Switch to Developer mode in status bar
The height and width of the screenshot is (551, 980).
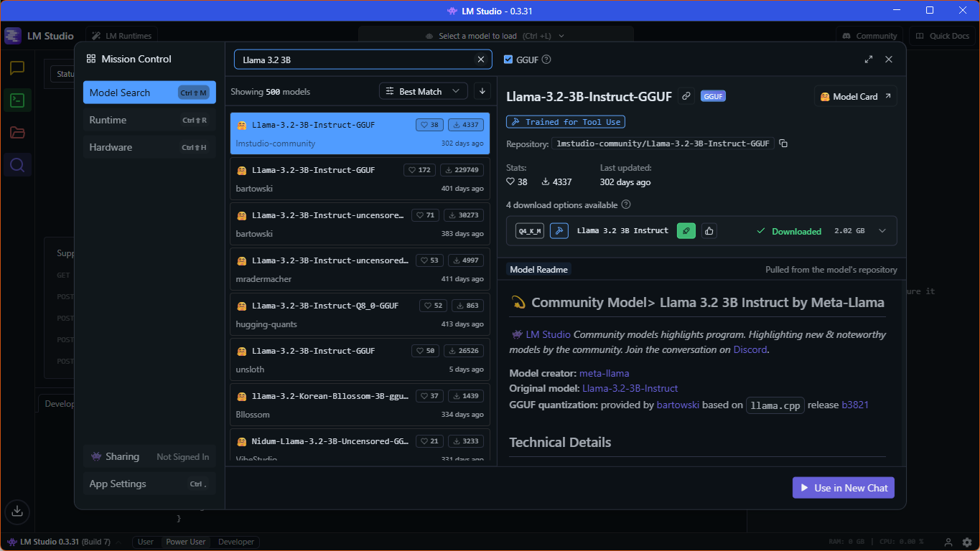235,542
